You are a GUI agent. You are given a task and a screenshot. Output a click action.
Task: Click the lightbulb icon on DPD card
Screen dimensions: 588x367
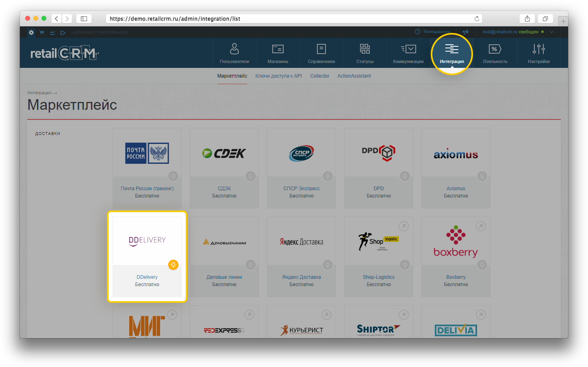click(405, 176)
